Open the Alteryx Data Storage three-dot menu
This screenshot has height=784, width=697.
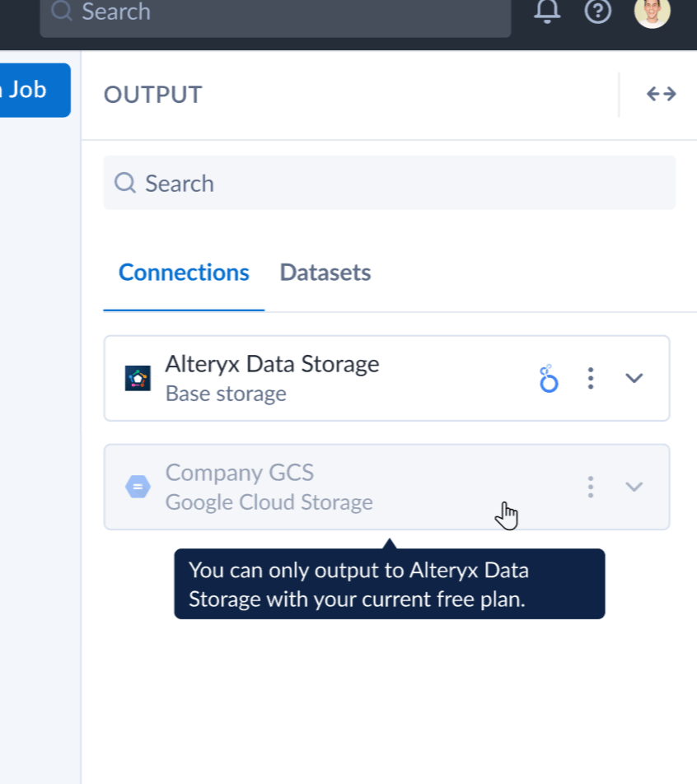point(590,379)
